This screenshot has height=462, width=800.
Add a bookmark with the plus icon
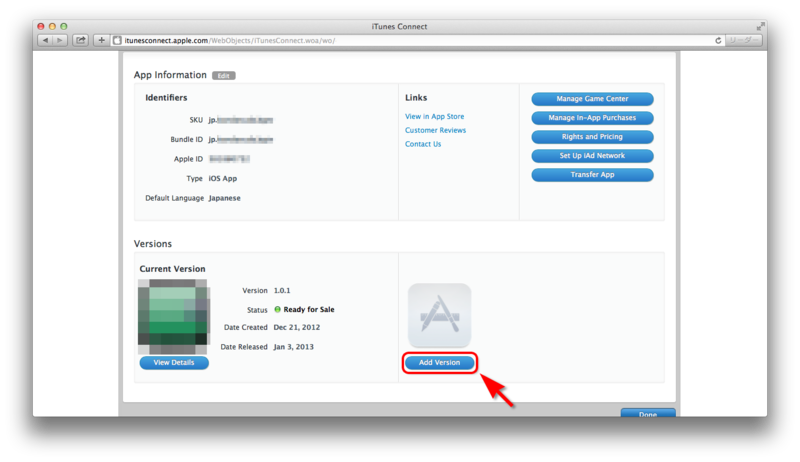102,40
